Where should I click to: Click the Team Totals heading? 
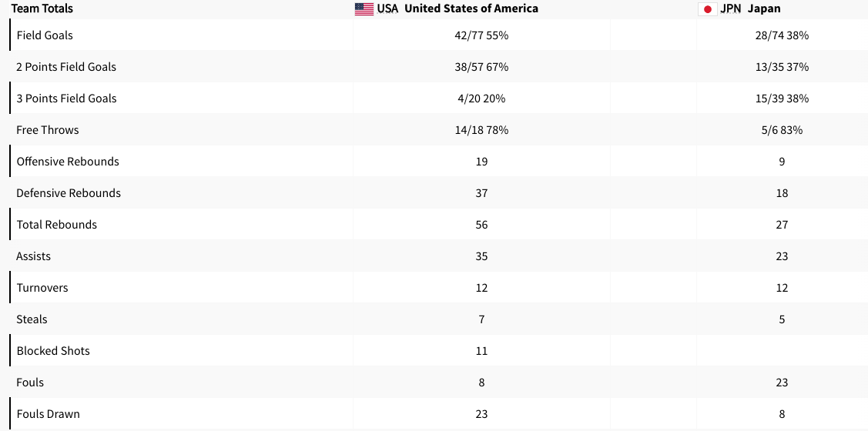(x=42, y=8)
